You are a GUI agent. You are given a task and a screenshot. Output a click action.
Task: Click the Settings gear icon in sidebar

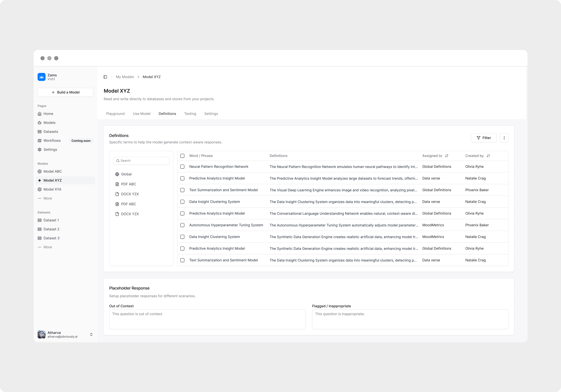click(x=40, y=150)
